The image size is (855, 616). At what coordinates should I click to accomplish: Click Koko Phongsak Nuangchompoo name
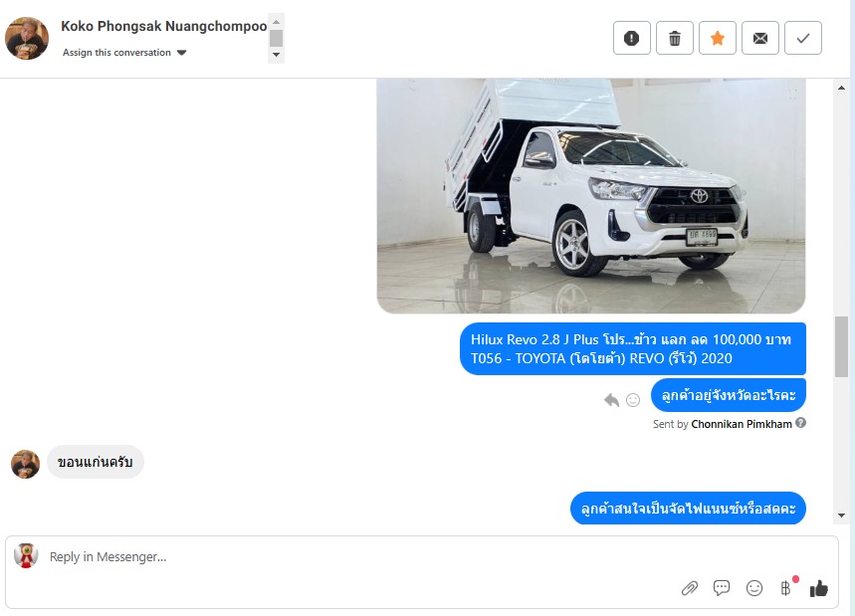[x=163, y=26]
